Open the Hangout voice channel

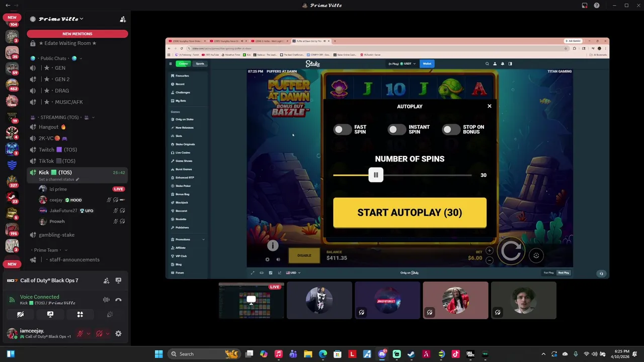(77, 127)
